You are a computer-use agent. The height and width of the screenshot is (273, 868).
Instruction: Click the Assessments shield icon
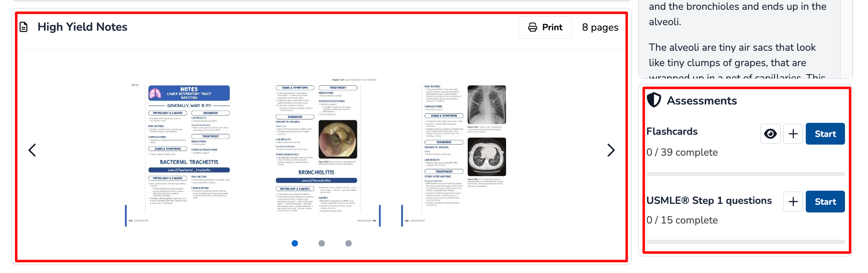(654, 100)
